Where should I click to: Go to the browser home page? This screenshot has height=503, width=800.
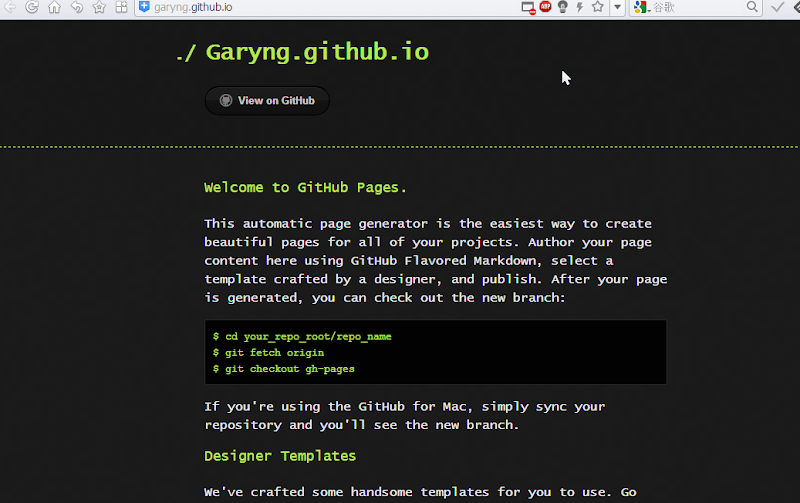pyautogui.click(x=54, y=7)
